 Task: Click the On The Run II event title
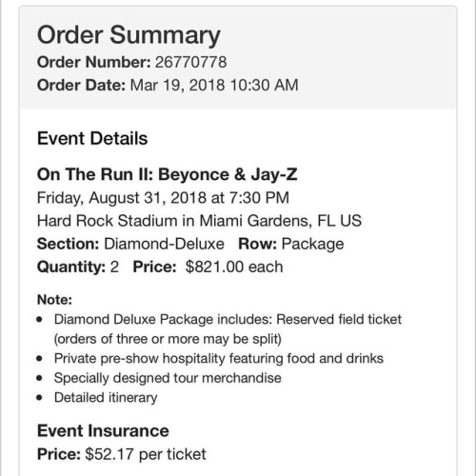[x=167, y=174]
